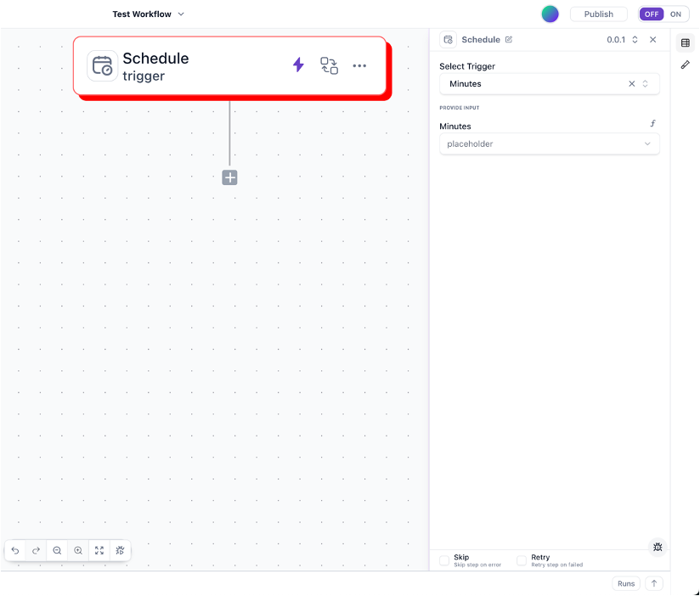The image size is (700, 596).
Task: Enable Retry step on failed checkbox
Action: pyautogui.click(x=522, y=560)
